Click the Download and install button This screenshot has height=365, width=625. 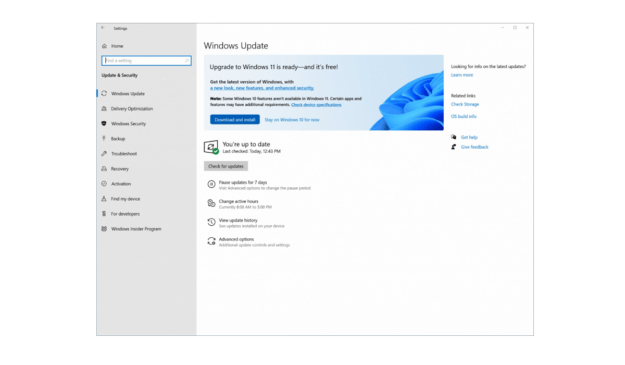click(235, 120)
